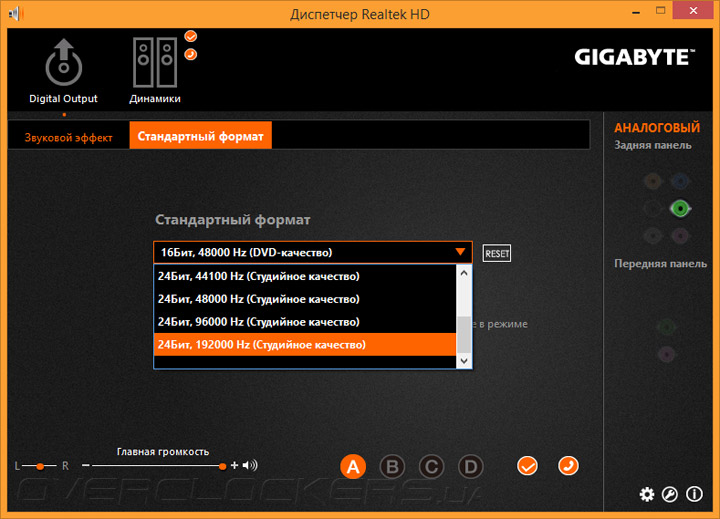Close the Диспетчер Realtek HD window
The height and width of the screenshot is (519, 720).
pos(693,11)
